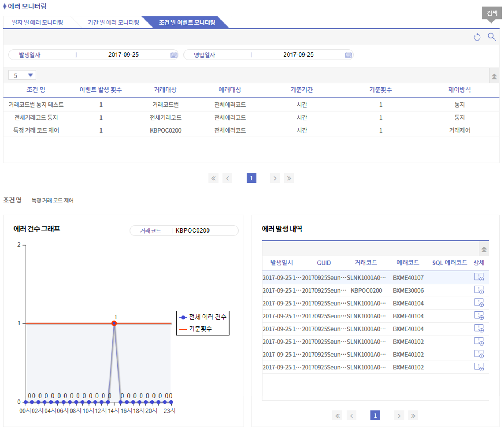Click the 에러 모니터링 page title
This screenshot has height=431, width=504.
pos(27,6)
